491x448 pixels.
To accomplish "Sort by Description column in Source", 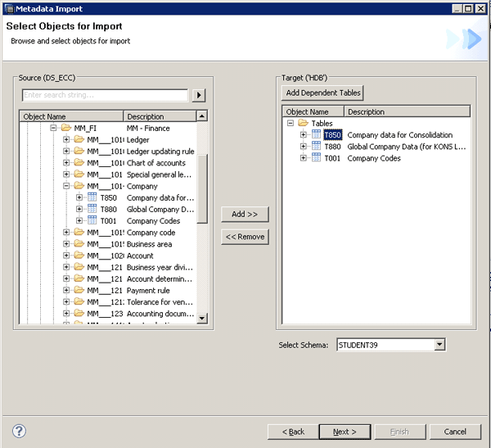I will [x=160, y=116].
